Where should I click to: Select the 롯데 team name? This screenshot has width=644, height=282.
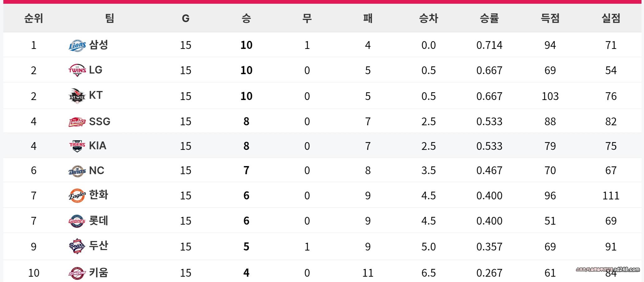98,221
